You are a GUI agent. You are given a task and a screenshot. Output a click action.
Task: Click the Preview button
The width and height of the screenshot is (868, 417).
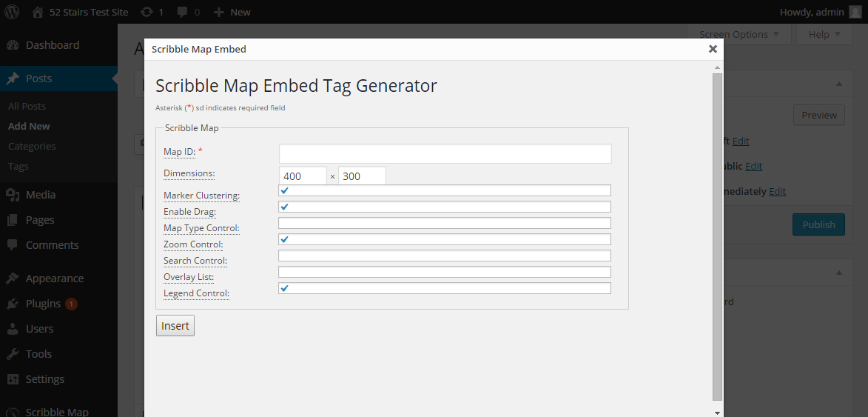coord(818,116)
